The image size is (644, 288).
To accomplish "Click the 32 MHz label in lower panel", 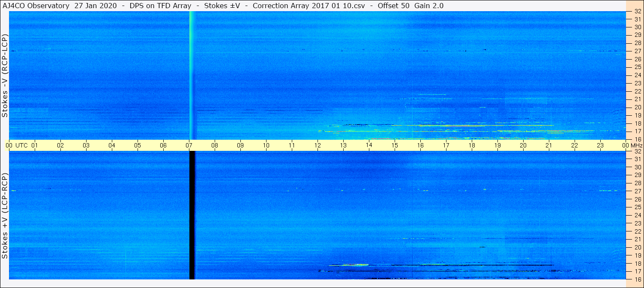I will [x=638, y=151].
